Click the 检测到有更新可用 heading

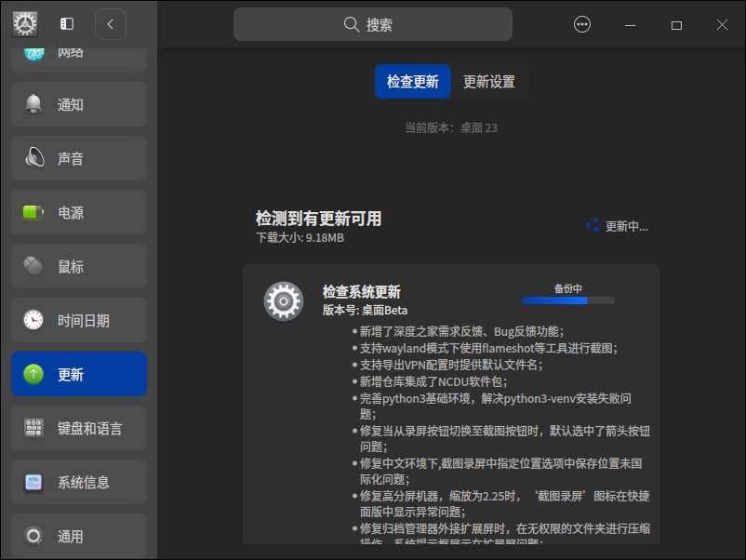pos(318,219)
